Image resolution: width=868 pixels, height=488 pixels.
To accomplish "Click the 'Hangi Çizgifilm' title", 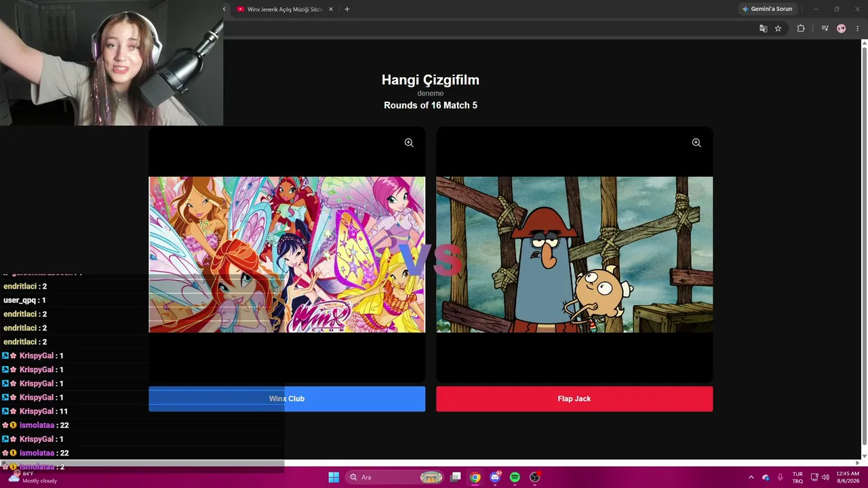I will point(431,80).
